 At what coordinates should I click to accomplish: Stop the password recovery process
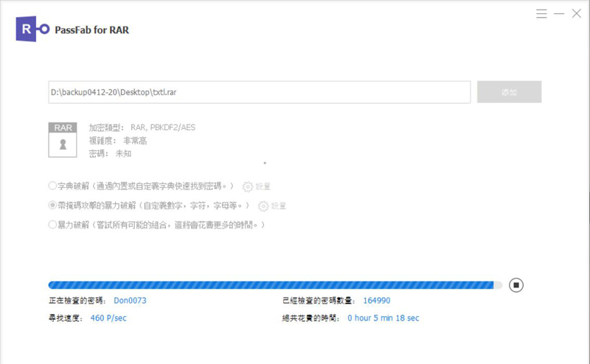516,285
